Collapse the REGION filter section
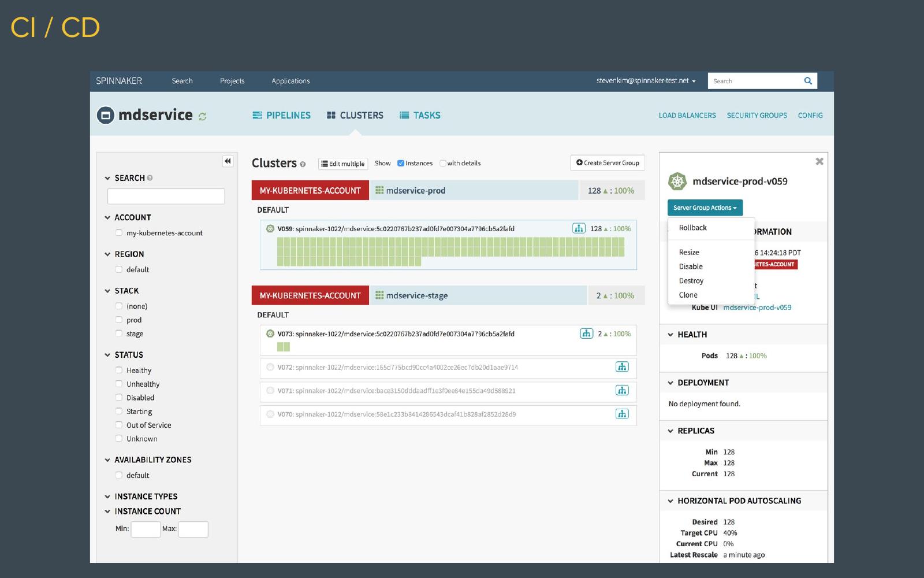 (107, 254)
